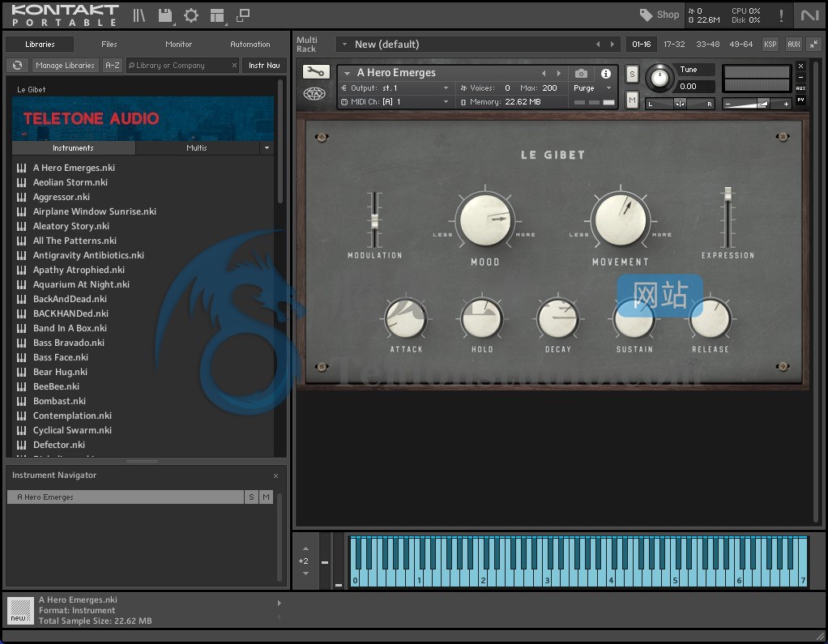Click the minimized view window icon
828x644 pixels.
point(243,15)
